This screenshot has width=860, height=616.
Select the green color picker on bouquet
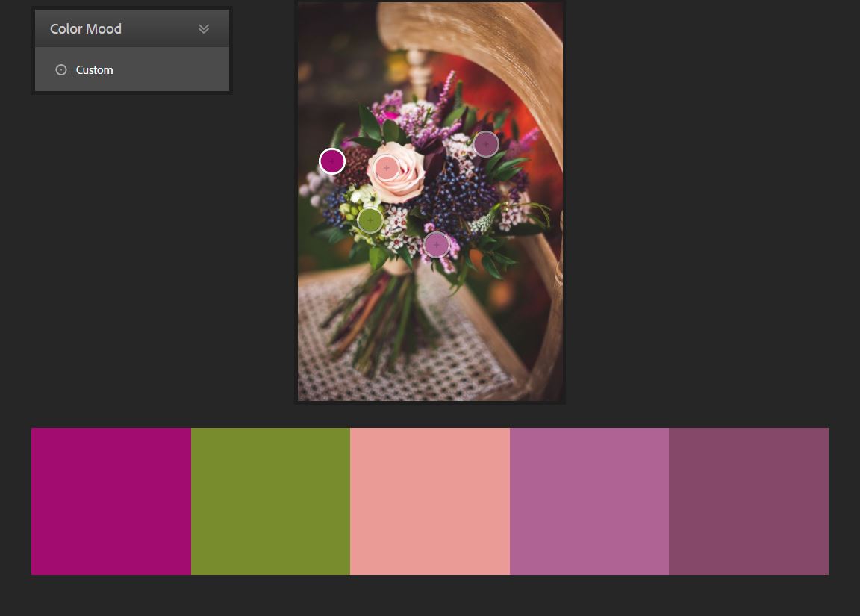pyautogui.click(x=370, y=220)
